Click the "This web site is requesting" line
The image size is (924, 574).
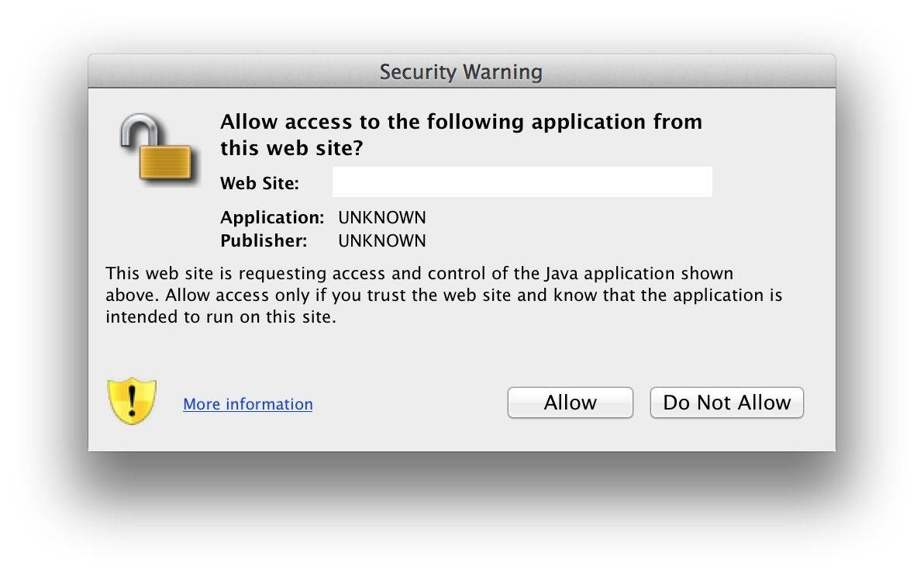[419, 273]
